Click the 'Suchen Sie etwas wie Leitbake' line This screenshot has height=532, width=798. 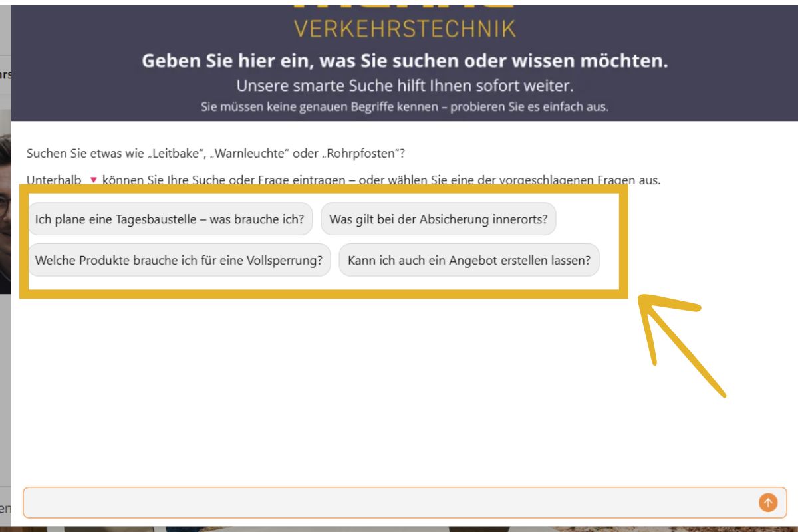coord(215,154)
